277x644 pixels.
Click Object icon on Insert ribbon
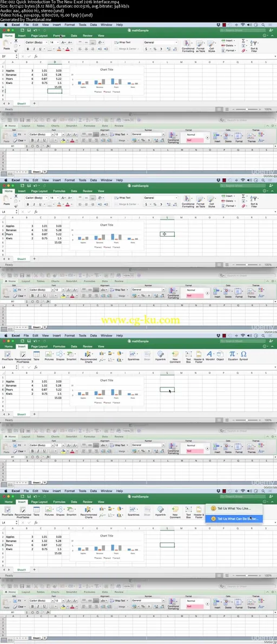click(220, 355)
